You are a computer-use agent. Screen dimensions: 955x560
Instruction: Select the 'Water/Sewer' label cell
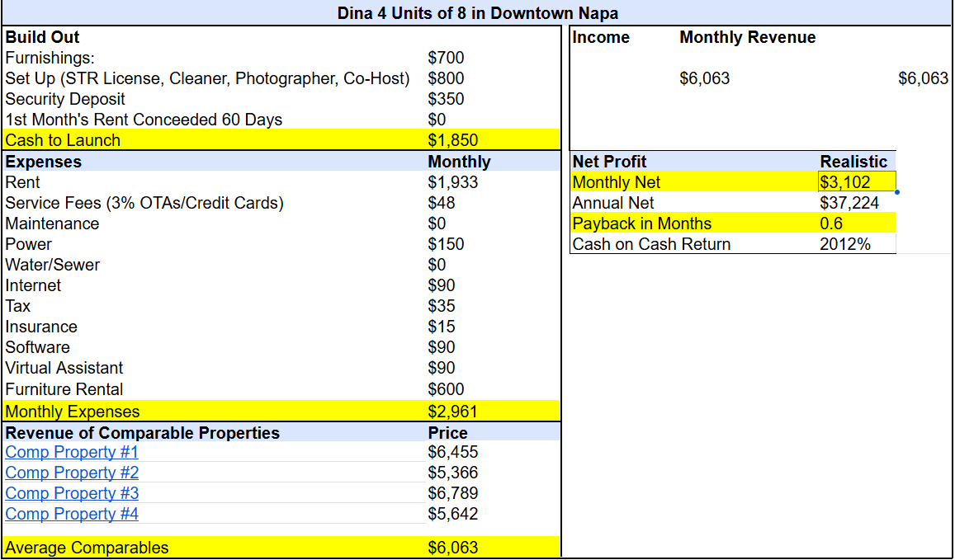pos(52,265)
